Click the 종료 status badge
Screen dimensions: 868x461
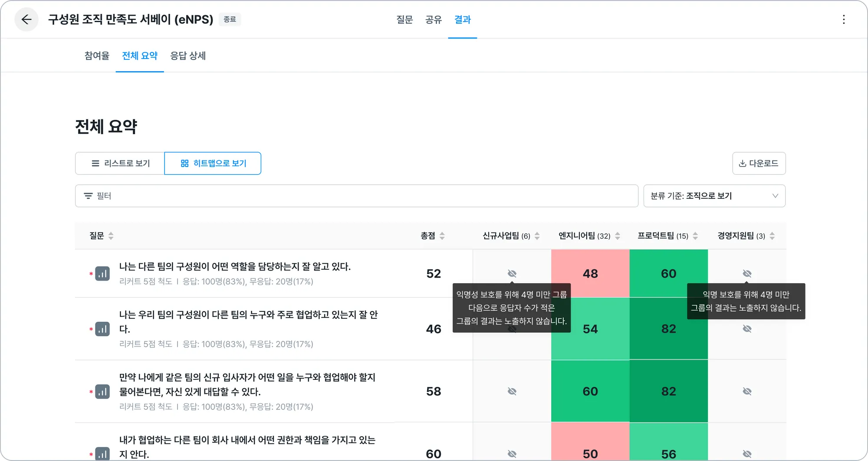click(x=230, y=20)
